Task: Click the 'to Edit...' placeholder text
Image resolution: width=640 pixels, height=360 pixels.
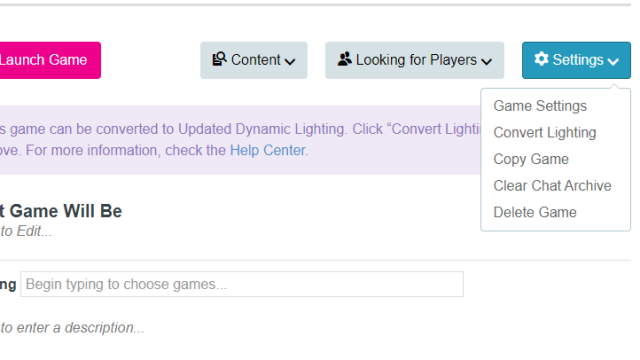Action: coord(26,231)
